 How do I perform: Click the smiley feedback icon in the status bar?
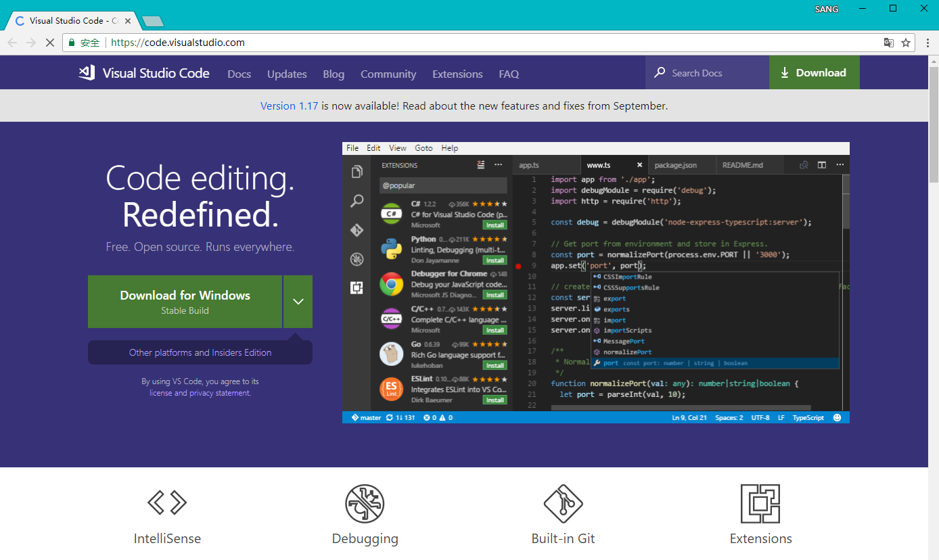tap(838, 417)
